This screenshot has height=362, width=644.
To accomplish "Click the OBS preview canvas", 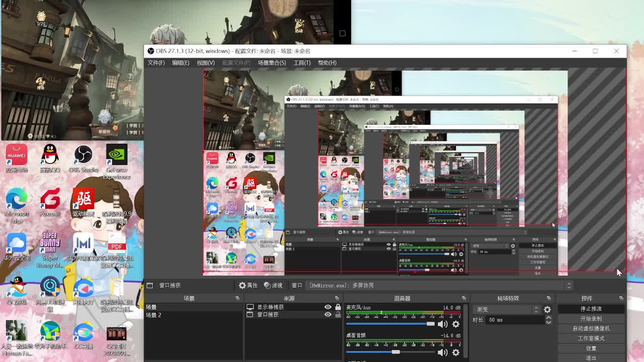I will pyautogui.click(x=385, y=172).
